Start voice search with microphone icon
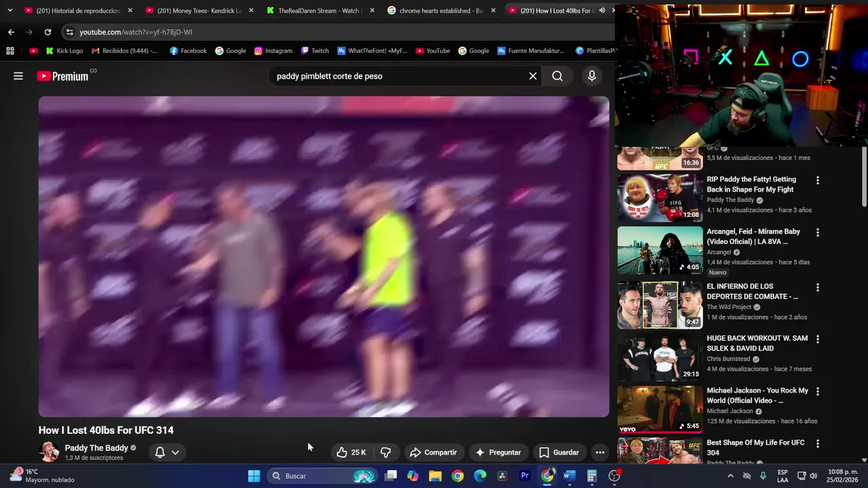Viewport: 868px width, 488px height. click(592, 76)
